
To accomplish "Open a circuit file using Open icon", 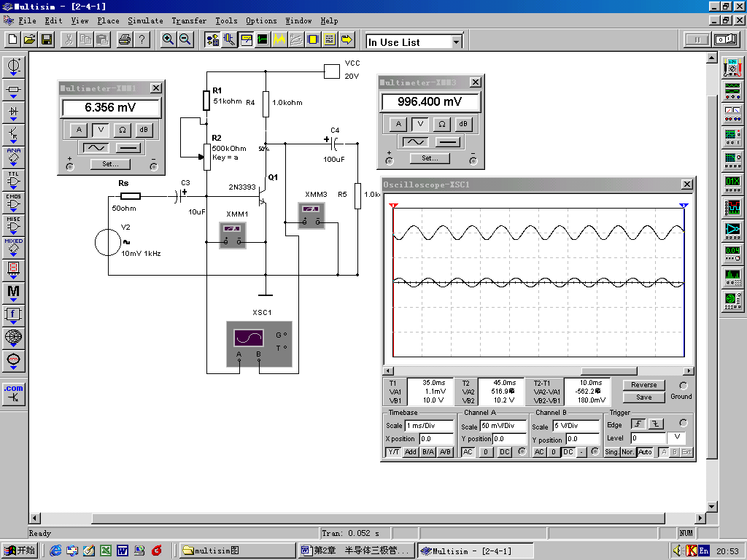I will coord(29,39).
